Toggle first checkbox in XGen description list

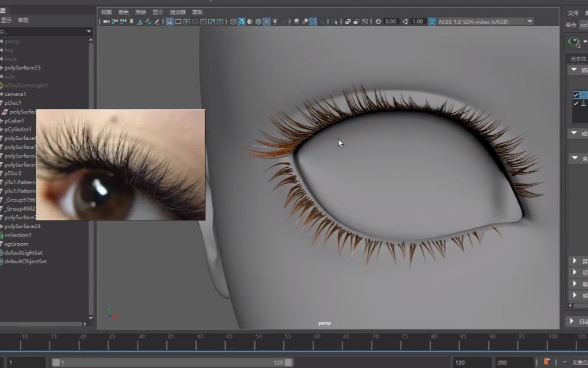point(576,95)
